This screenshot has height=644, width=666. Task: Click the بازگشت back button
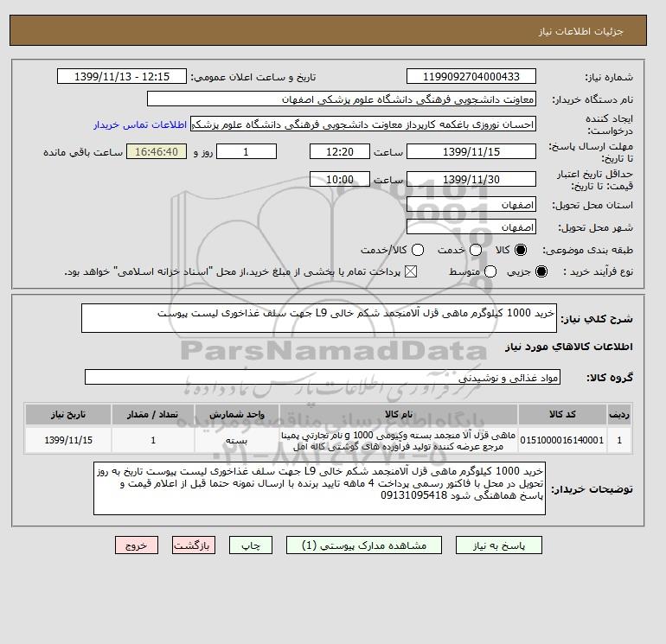(x=194, y=545)
